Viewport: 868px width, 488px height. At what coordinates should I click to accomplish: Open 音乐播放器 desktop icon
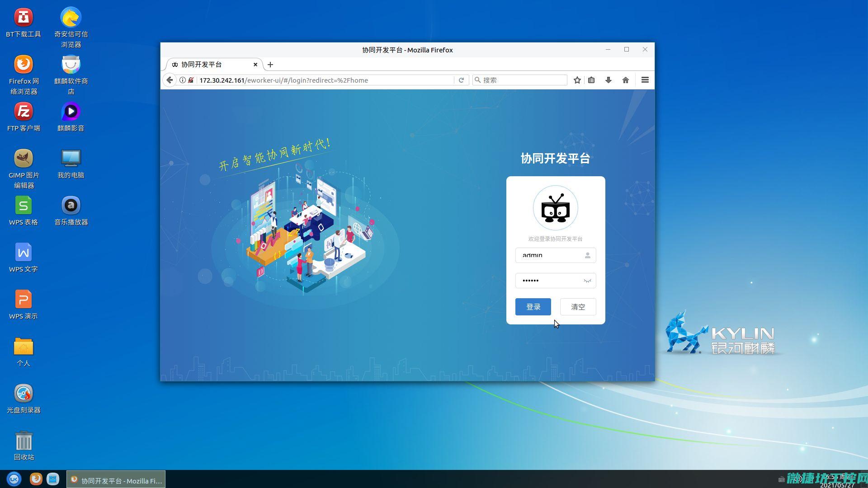[71, 211]
